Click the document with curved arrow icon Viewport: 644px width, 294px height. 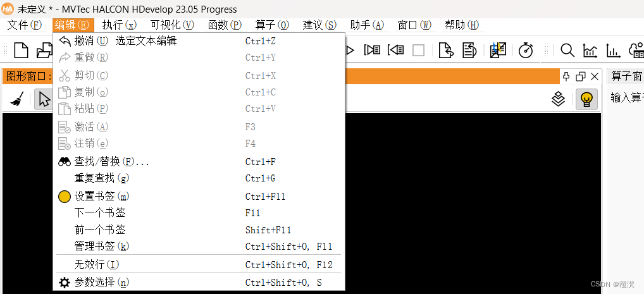[x=446, y=51]
